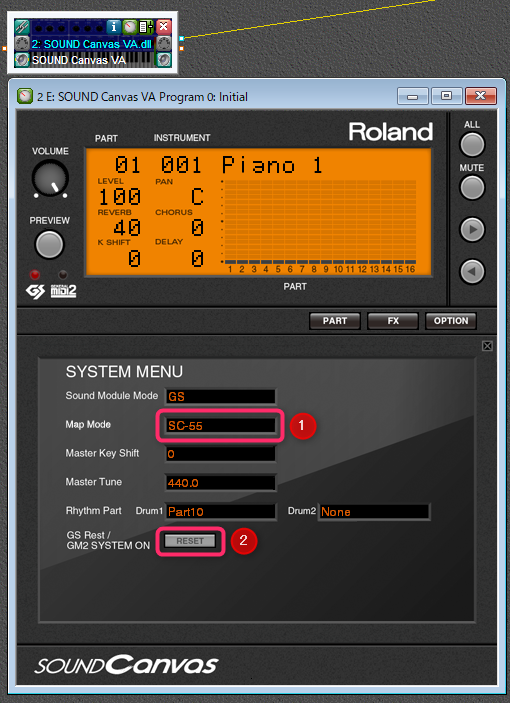Click the chain link icon on the plugin node
Image resolution: width=510 pixels, height=703 pixels.
tap(22, 27)
